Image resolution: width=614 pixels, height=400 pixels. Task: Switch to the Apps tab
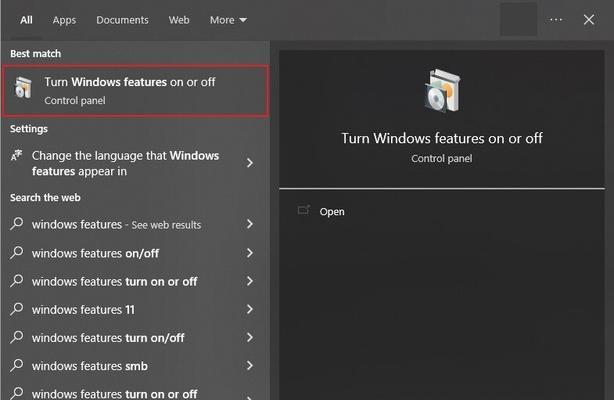64,20
